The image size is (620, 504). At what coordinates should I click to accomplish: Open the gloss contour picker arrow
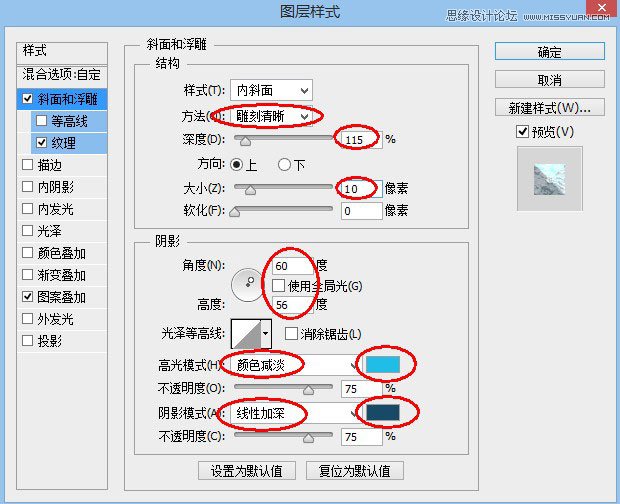pyautogui.click(x=266, y=333)
